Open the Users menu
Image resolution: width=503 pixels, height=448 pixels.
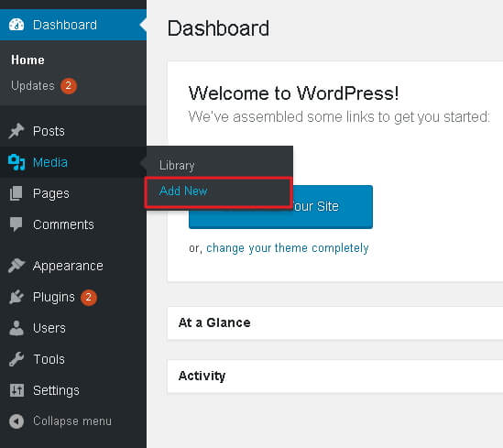click(x=73, y=328)
